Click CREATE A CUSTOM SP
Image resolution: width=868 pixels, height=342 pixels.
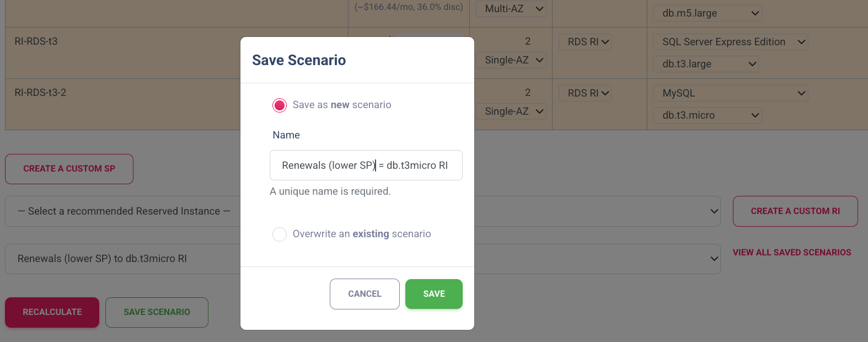pos(69,169)
